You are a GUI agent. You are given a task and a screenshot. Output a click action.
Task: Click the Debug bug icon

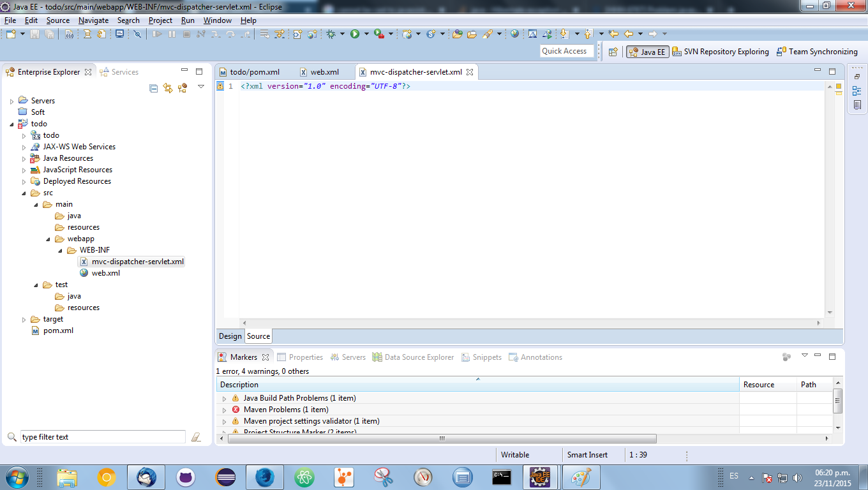(x=331, y=34)
